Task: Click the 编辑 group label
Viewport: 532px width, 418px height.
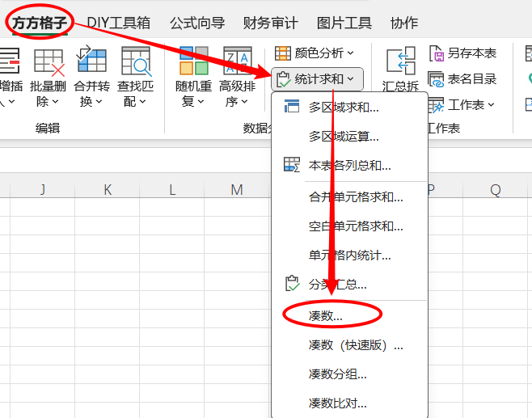Action: 48,129
